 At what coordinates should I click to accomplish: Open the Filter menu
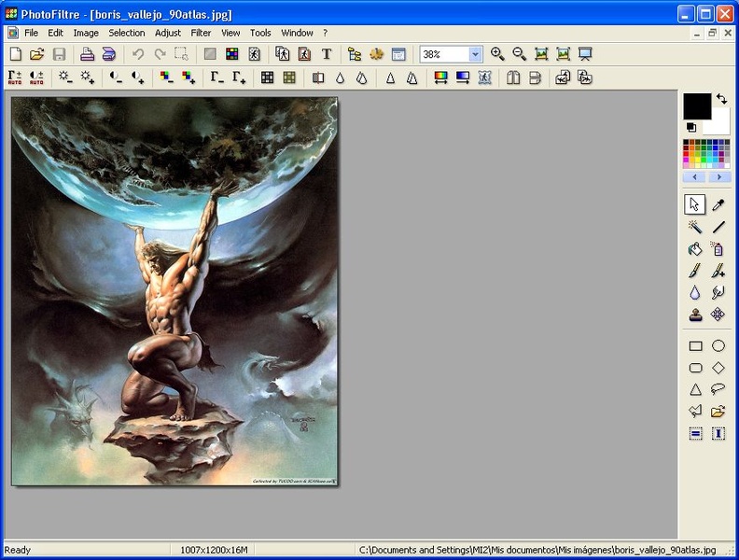pyautogui.click(x=201, y=33)
